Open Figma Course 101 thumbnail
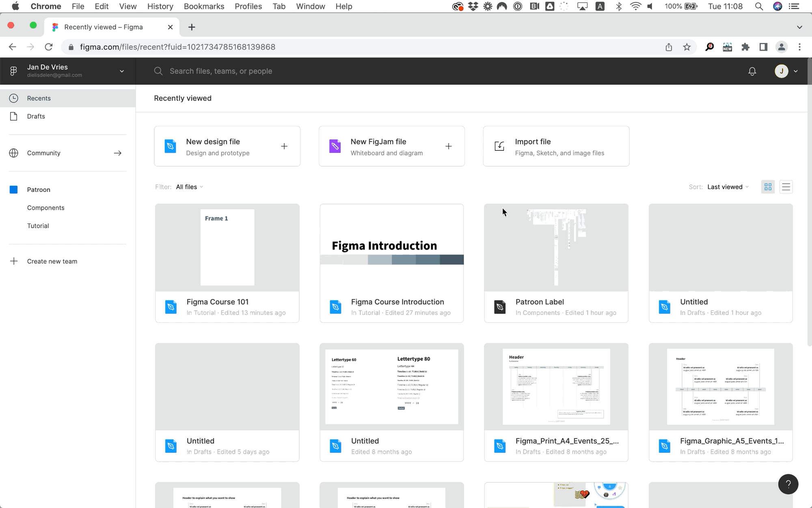 tap(227, 247)
